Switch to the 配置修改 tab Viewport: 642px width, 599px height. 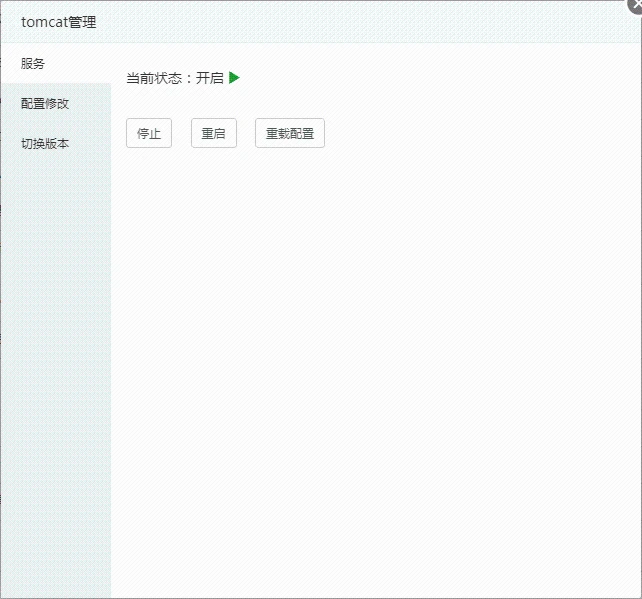pyautogui.click(x=56, y=104)
